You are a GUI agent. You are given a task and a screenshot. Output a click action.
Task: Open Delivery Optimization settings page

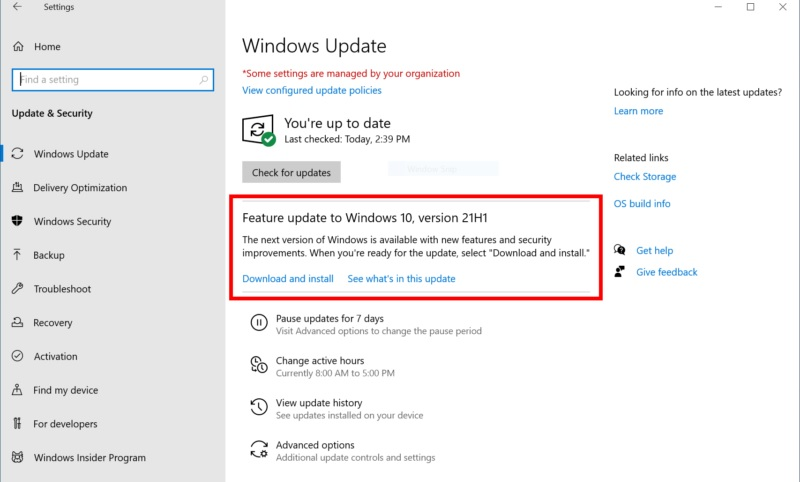[80, 188]
